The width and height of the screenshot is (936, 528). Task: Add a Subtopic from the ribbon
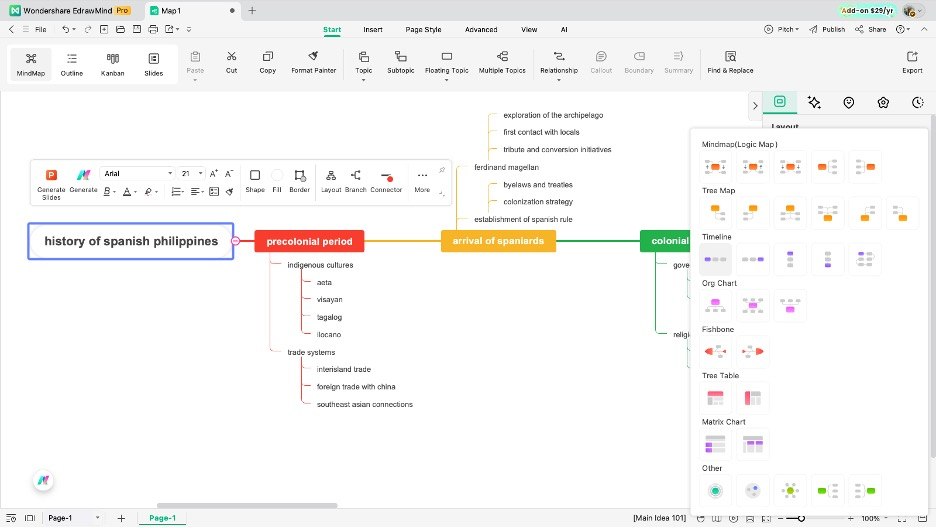401,62
